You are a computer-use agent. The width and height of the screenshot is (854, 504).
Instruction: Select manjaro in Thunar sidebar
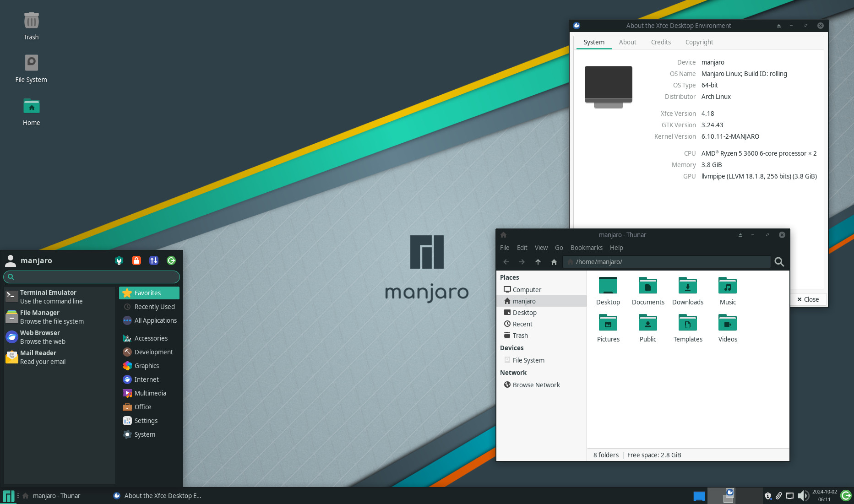click(x=541, y=301)
